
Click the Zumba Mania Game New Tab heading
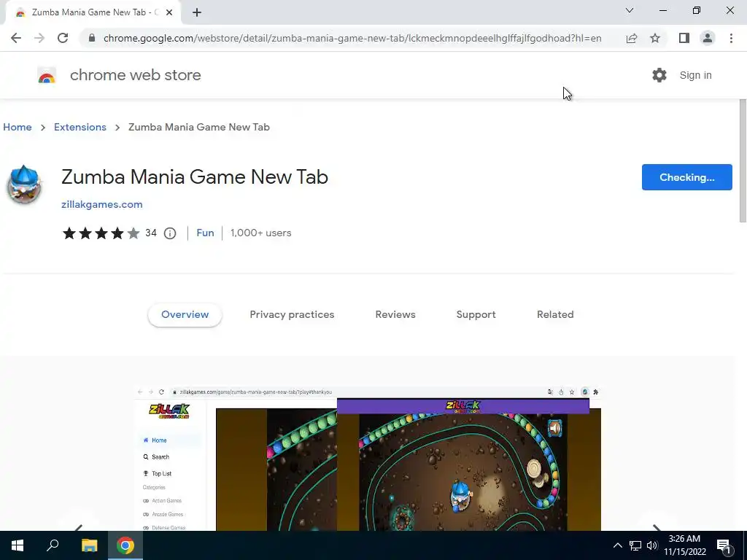[x=195, y=176]
